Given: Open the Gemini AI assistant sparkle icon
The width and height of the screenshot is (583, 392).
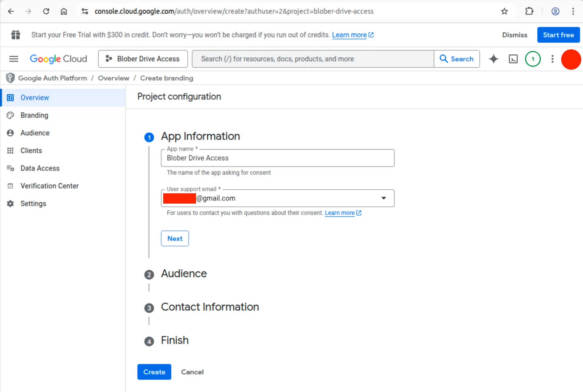Looking at the screenshot, I should (x=493, y=59).
